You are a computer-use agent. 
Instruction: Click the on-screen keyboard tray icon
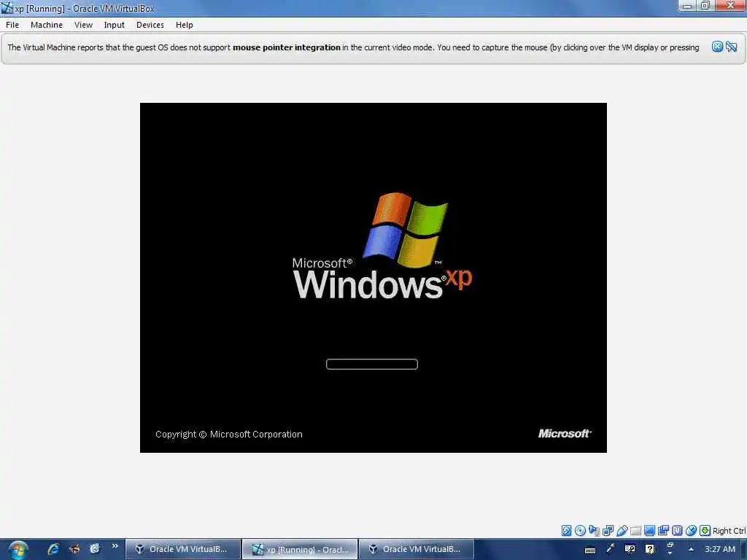point(589,550)
